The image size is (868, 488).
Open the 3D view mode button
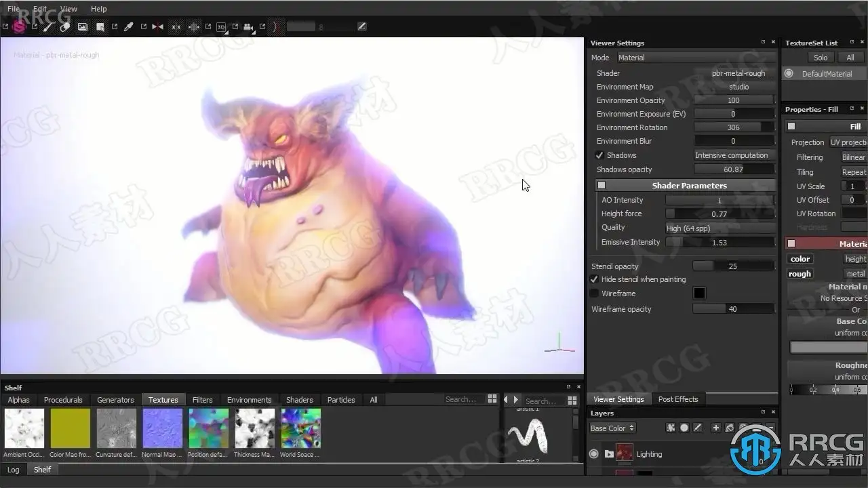(x=221, y=27)
